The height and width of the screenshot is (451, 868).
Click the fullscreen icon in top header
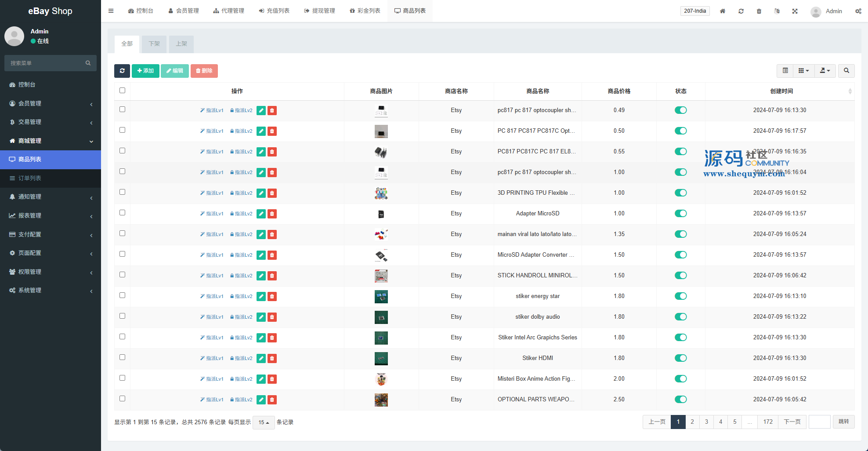[x=795, y=11]
